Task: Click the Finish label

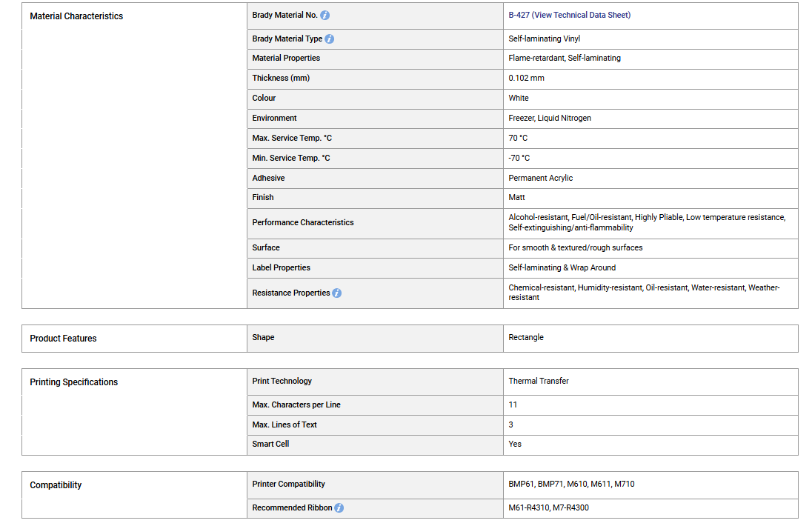Action: pyautogui.click(x=263, y=197)
